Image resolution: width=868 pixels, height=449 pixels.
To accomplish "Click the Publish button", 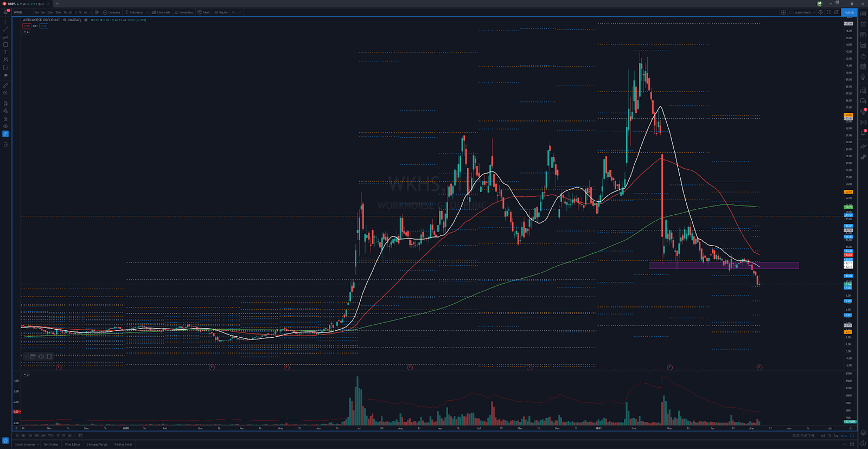I will click(849, 12).
